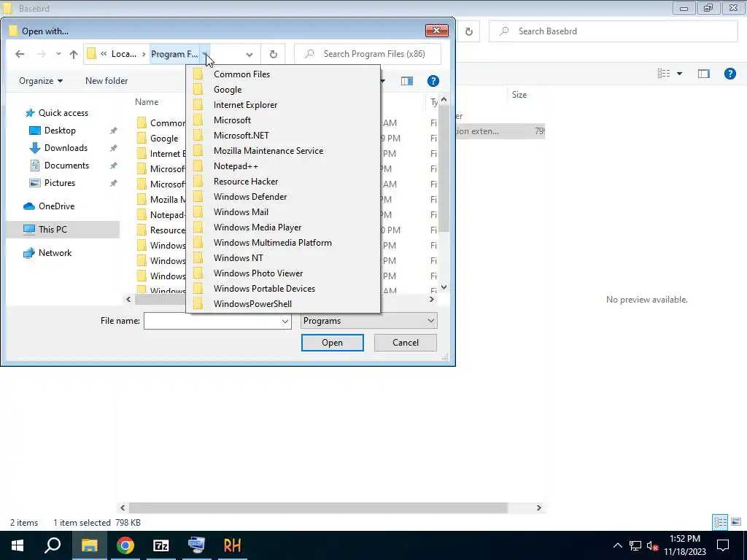Pick Microsoft.NET from the dropdown list
747x560 pixels.
point(283,135)
